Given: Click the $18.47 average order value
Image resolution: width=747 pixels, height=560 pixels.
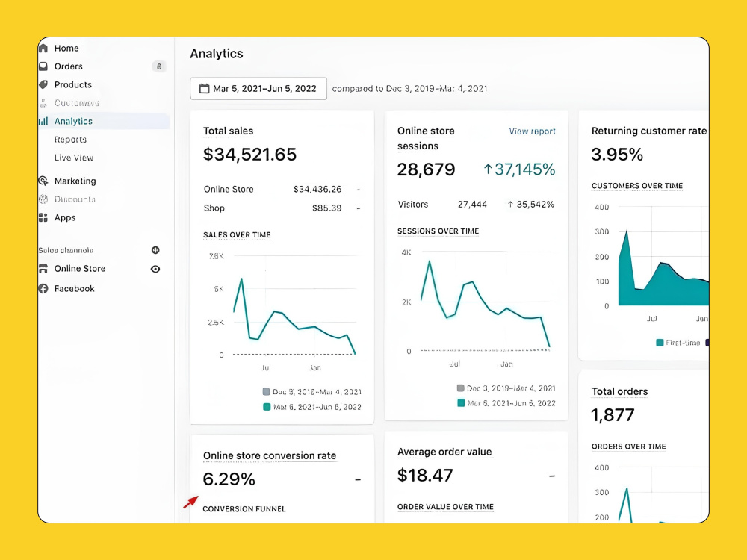Looking at the screenshot, I should (425, 475).
